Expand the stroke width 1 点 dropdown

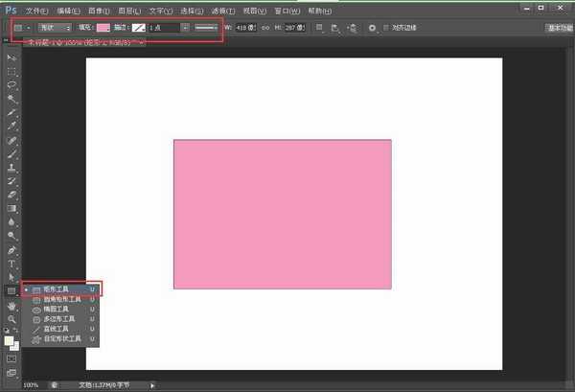[185, 28]
